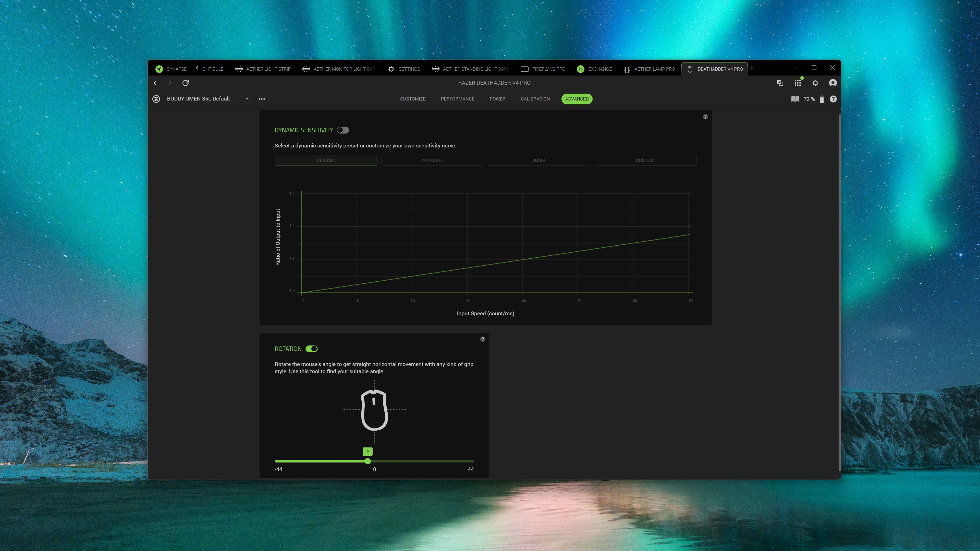980x551 pixels.
Task: Go to the Calibration section
Action: tap(535, 99)
